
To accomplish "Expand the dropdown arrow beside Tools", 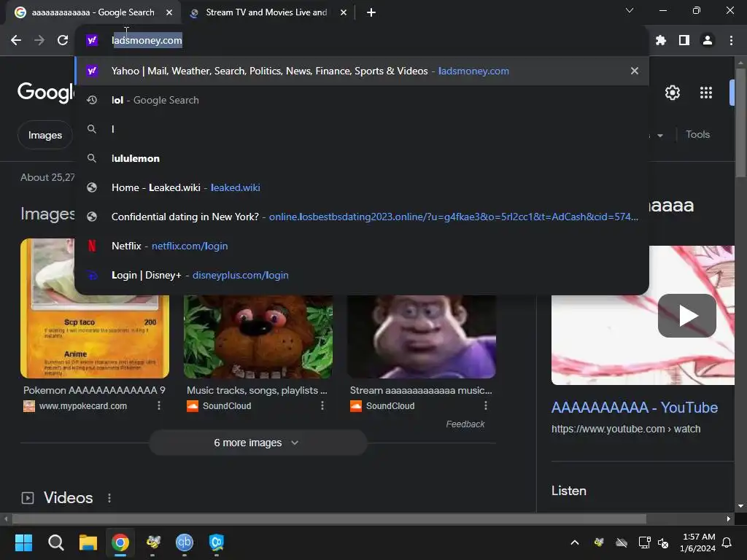I will [659, 136].
